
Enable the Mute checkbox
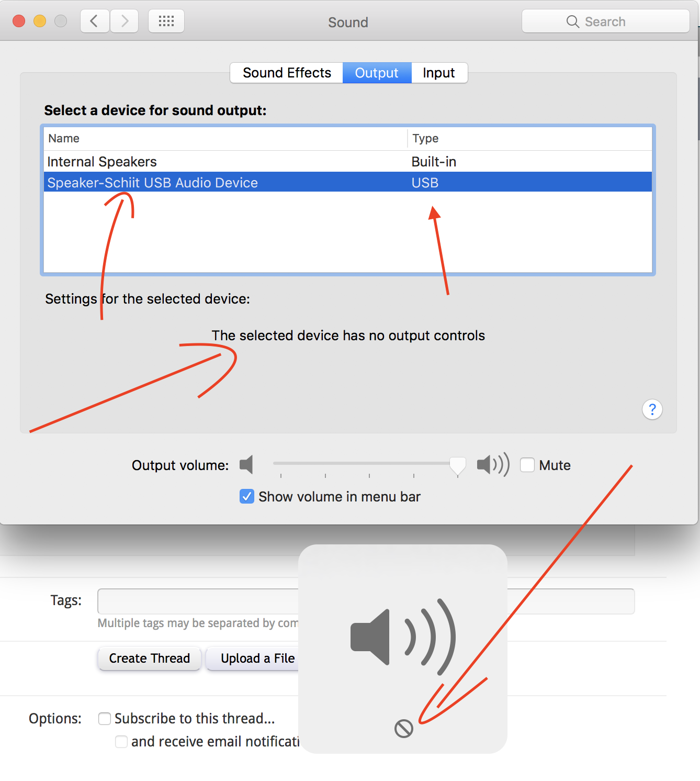tap(527, 465)
